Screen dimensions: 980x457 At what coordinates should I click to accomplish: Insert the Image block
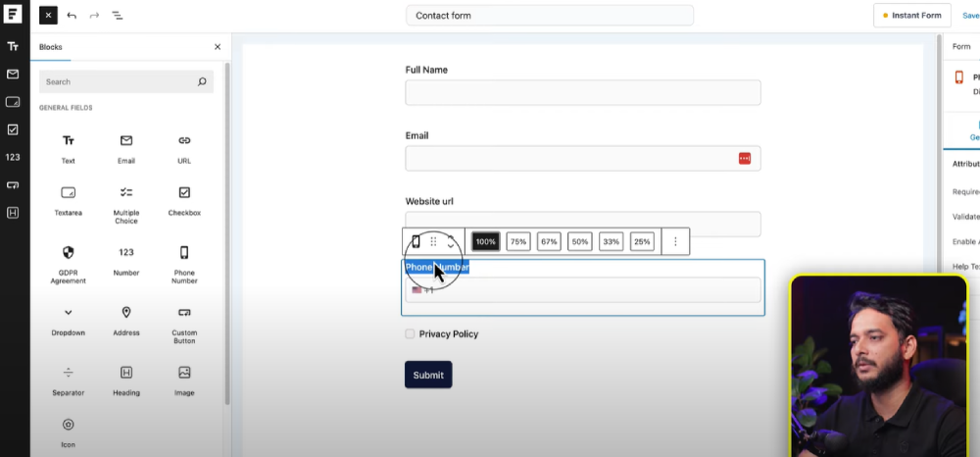[x=184, y=381]
